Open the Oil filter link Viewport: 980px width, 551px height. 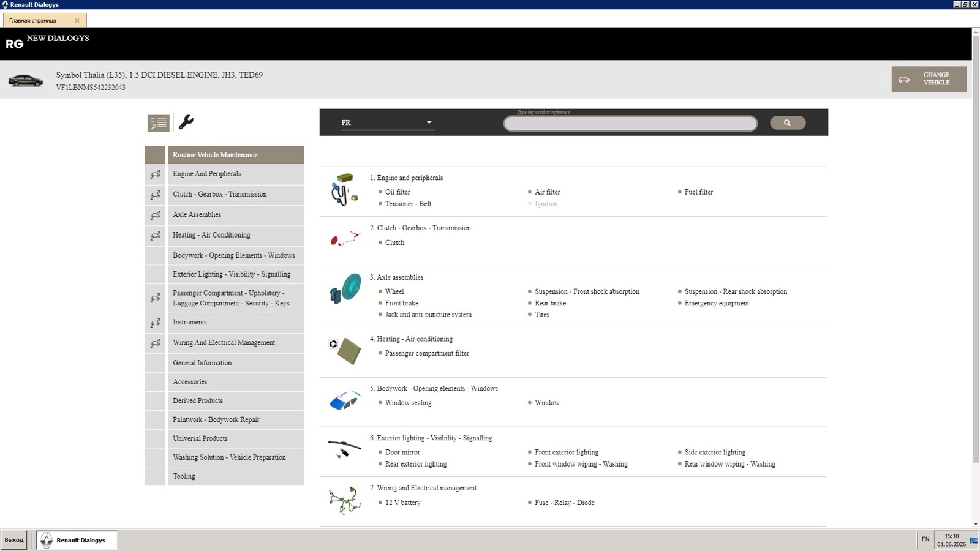[x=398, y=192]
